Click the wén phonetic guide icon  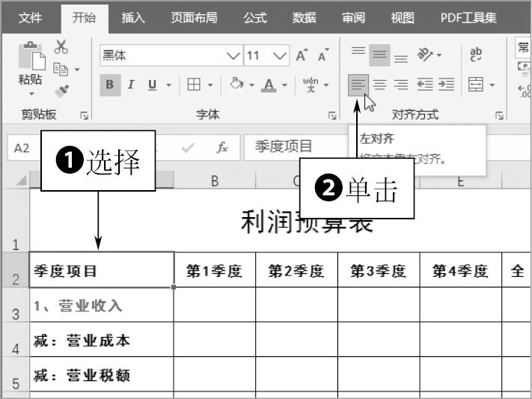click(311, 85)
